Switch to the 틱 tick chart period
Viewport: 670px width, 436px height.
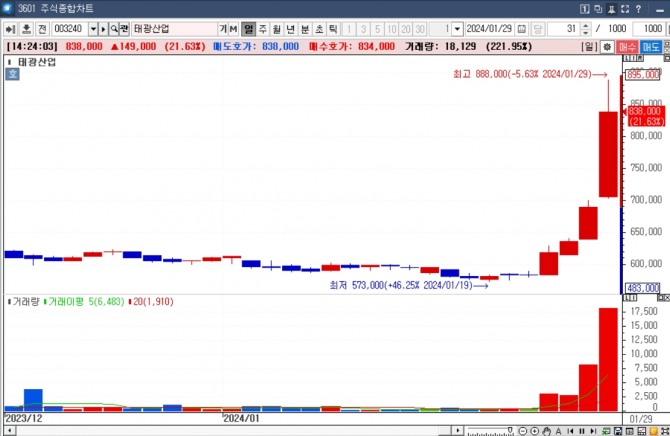tap(333, 29)
